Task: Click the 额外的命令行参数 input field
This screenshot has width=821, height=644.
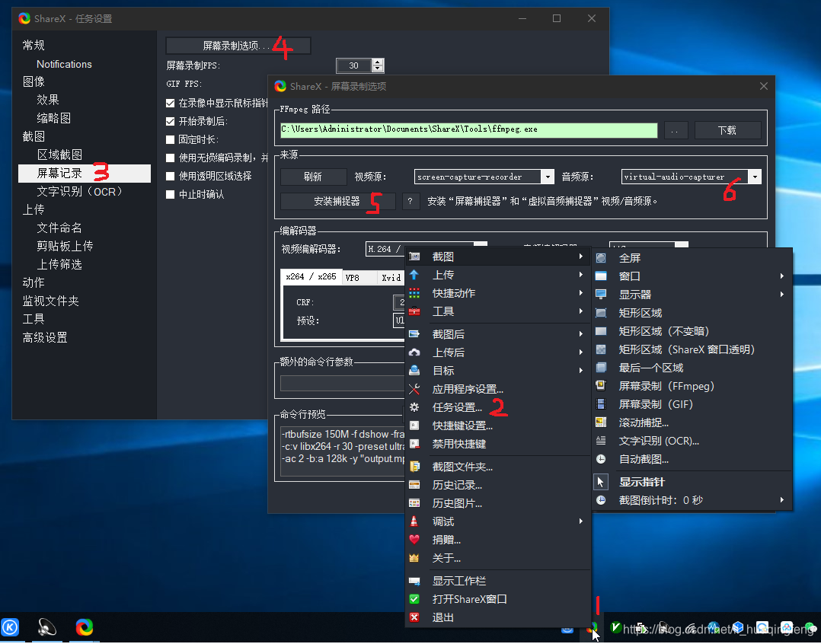Action: click(343, 383)
